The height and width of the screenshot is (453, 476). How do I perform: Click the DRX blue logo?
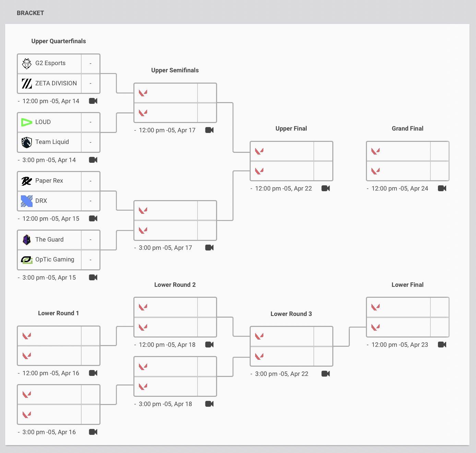(27, 201)
